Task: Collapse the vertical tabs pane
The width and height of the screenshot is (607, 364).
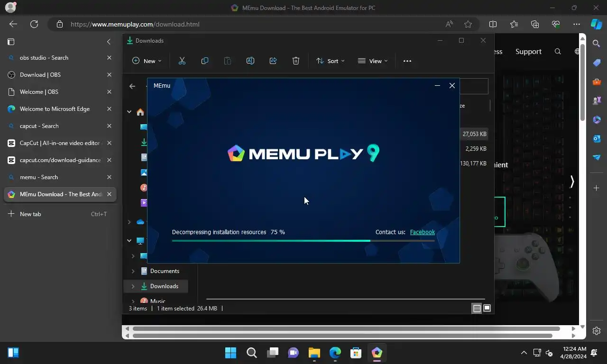Action: (x=109, y=42)
